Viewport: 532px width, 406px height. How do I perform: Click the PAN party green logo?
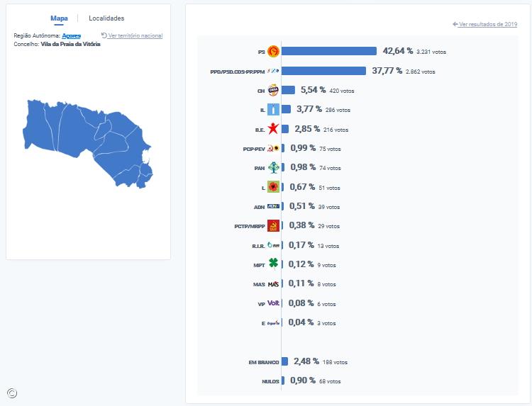273,168
